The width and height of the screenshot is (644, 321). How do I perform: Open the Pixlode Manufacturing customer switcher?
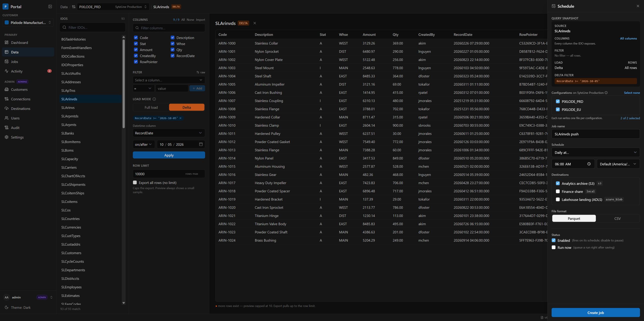[28, 23]
